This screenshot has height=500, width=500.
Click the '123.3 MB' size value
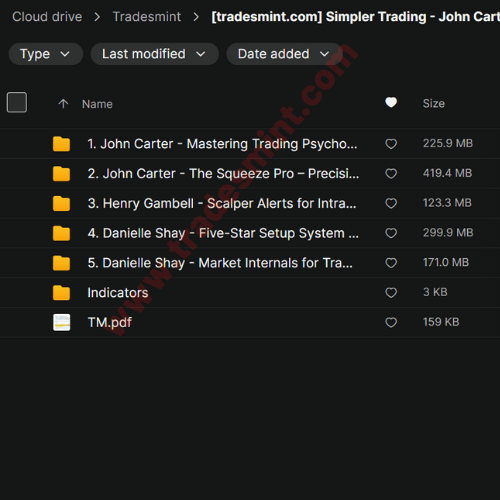(447, 203)
